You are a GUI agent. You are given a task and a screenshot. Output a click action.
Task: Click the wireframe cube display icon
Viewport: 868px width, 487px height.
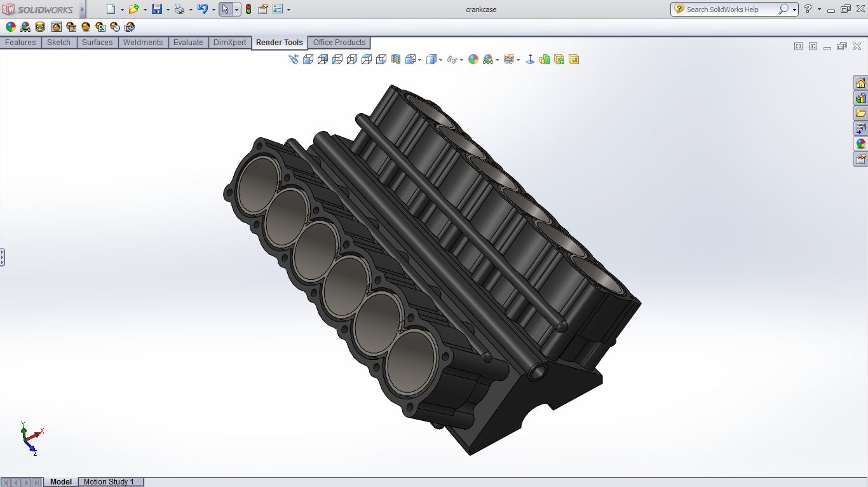[x=381, y=59]
